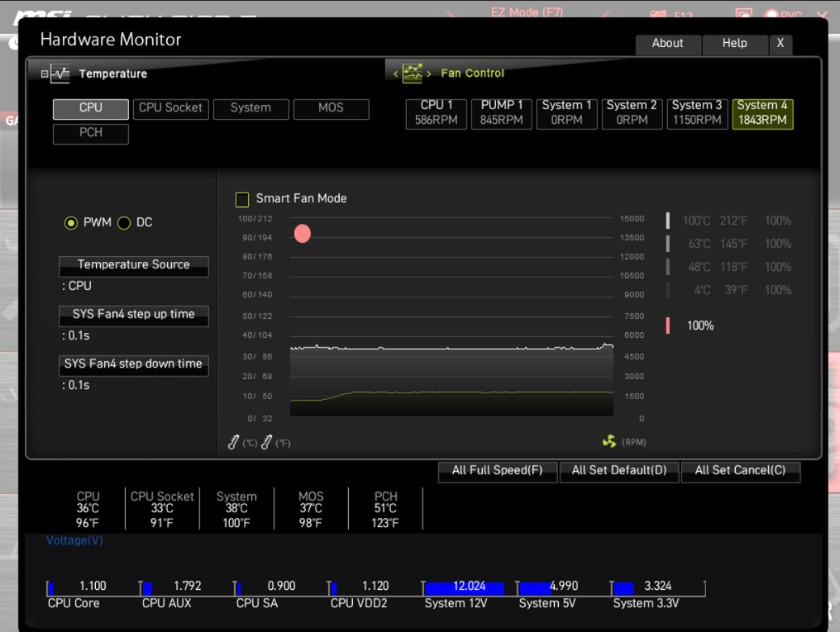This screenshot has height=632, width=840.
Task: Select the PWM radio button
Action: click(x=71, y=223)
